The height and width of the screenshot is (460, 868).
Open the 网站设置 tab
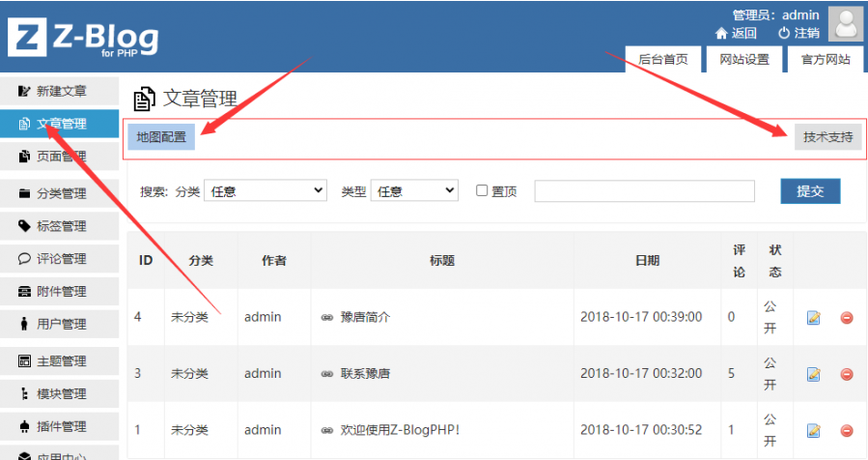744,60
